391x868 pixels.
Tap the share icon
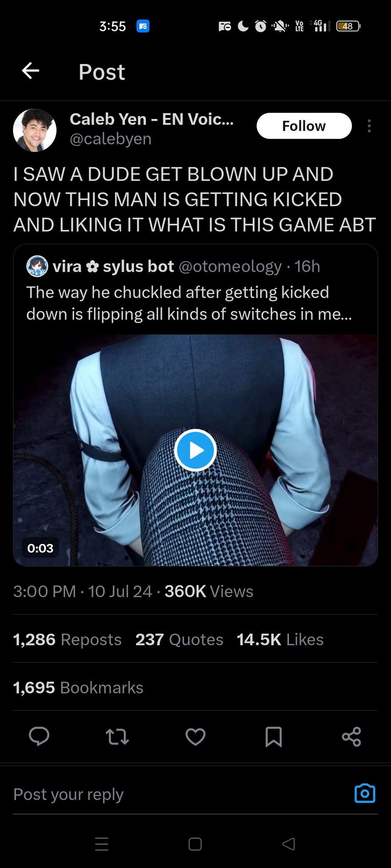(352, 737)
